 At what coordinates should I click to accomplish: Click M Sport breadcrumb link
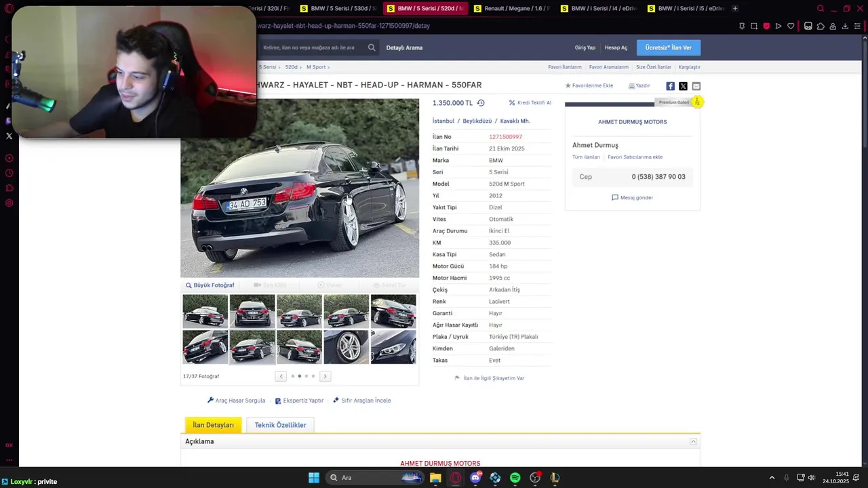(x=316, y=67)
